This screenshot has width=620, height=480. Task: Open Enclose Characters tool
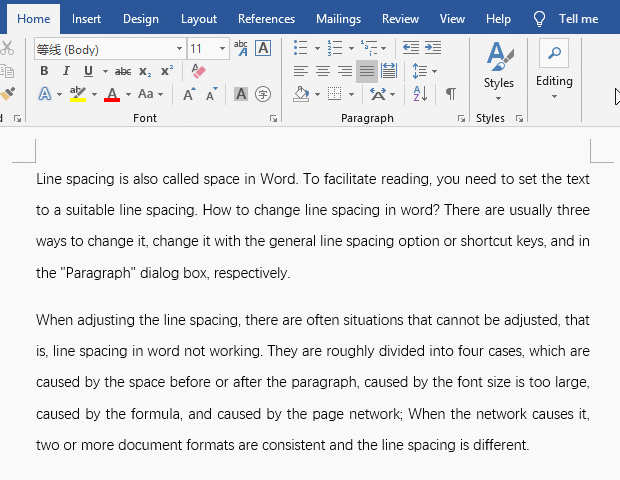(263, 94)
